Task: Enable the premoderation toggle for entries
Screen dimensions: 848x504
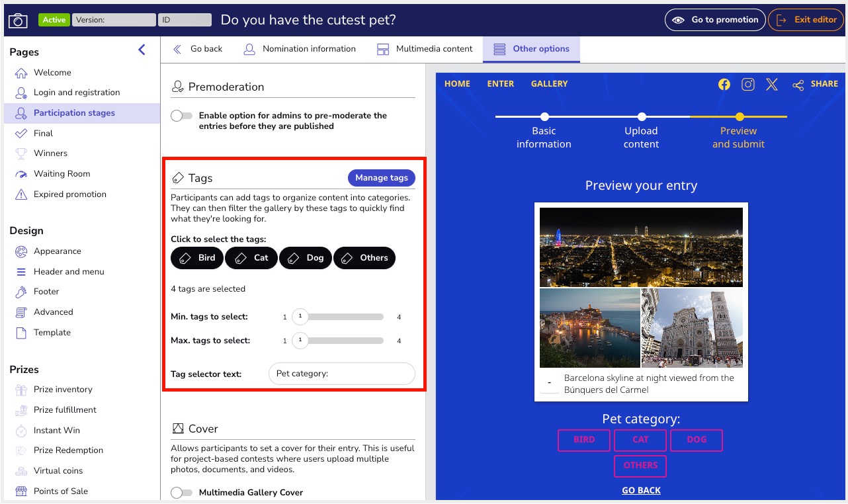Action: pyautogui.click(x=181, y=116)
